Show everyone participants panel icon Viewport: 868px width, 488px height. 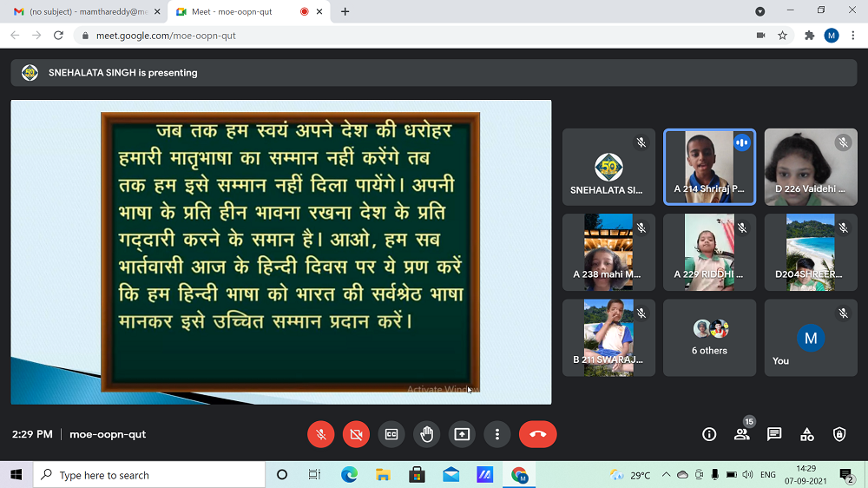point(741,434)
